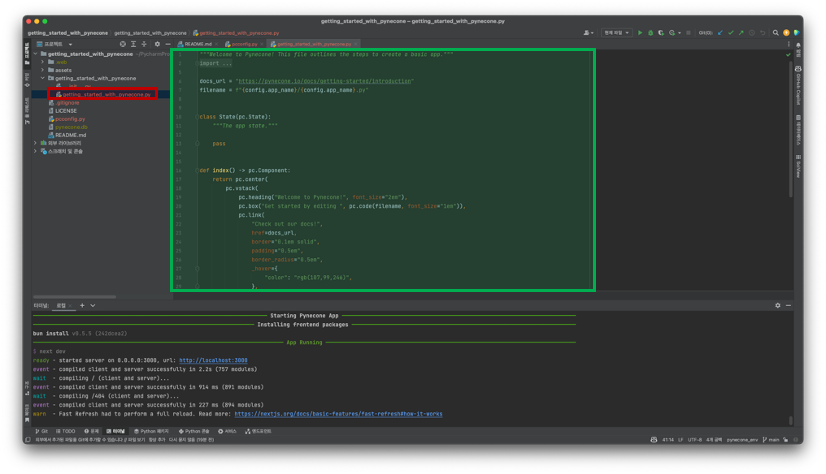This screenshot has width=826, height=474.
Task: Select LICENSE file in tree
Action: click(63, 111)
